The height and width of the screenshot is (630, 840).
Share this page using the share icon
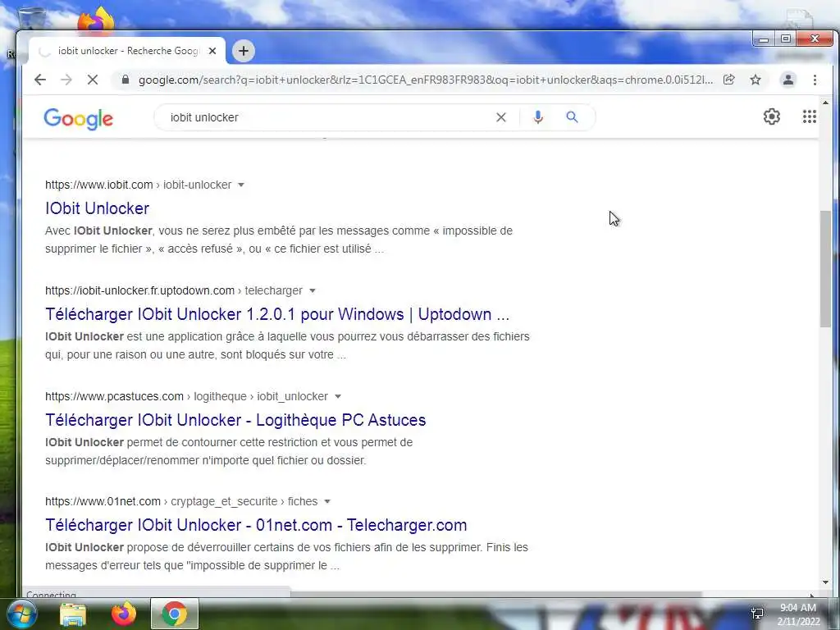coord(729,80)
